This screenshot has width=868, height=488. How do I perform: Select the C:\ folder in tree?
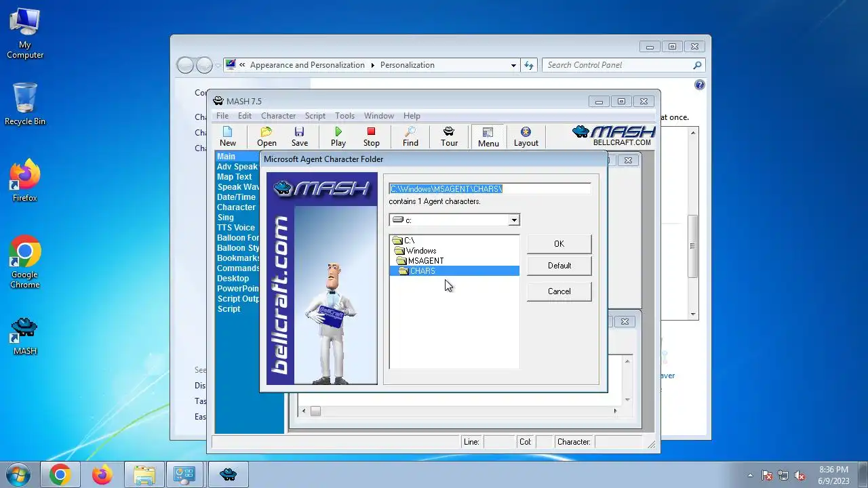403,241
